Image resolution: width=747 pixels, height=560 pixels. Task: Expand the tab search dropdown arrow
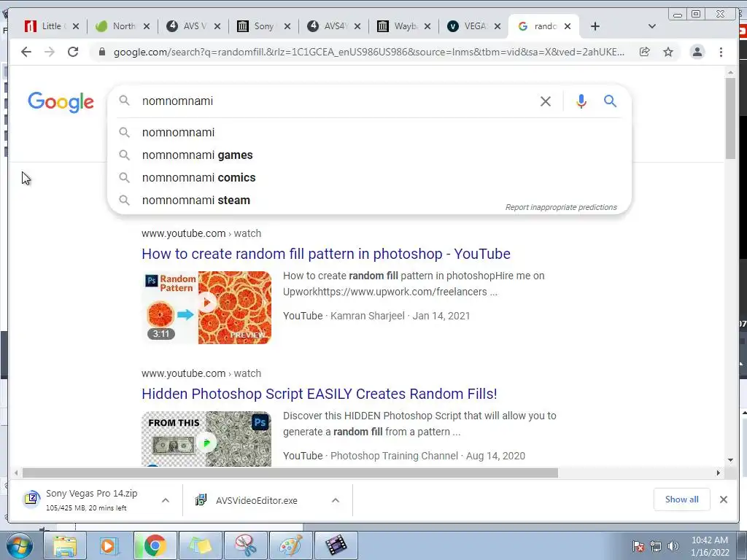click(652, 26)
